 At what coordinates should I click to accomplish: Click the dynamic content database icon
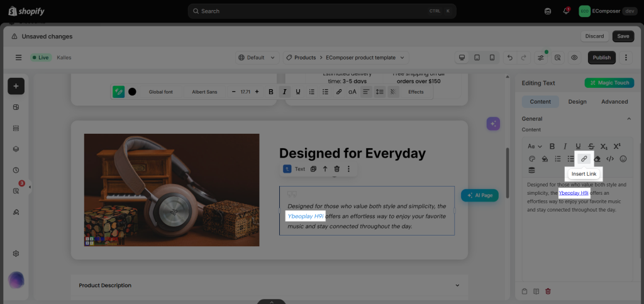pos(532,170)
